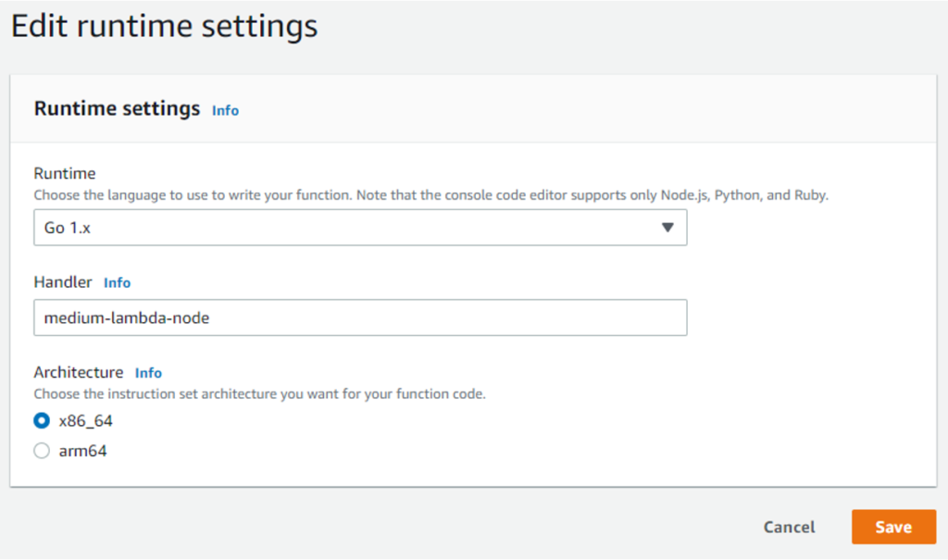Open the Info link beside Handler
This screenshot has width=948, height=560.
[x=118, y=282]
